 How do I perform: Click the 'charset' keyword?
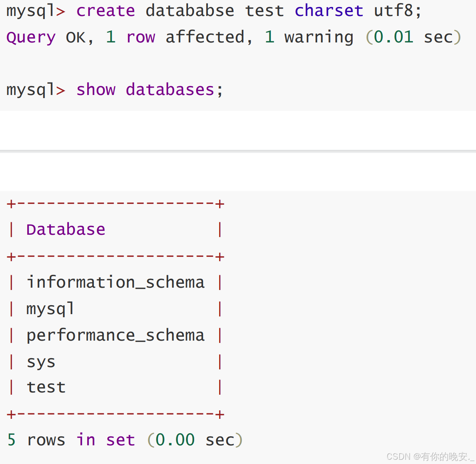[328, 11]
